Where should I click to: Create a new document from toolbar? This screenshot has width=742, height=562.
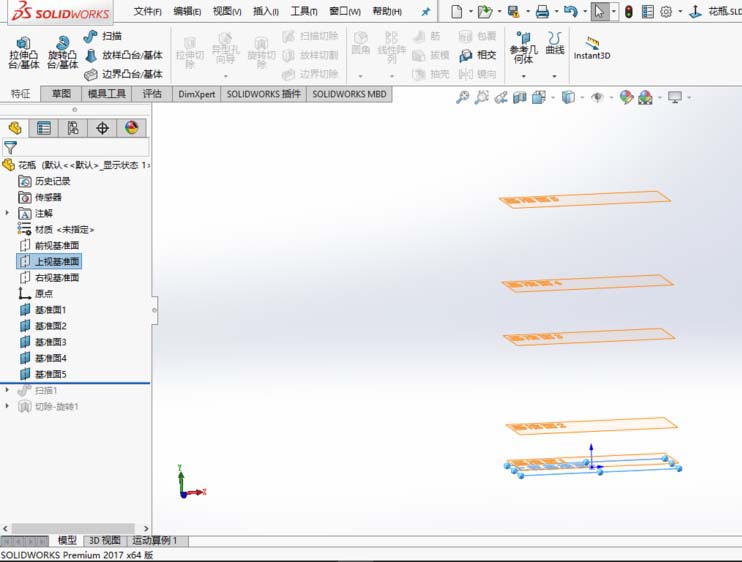point(456,11)
